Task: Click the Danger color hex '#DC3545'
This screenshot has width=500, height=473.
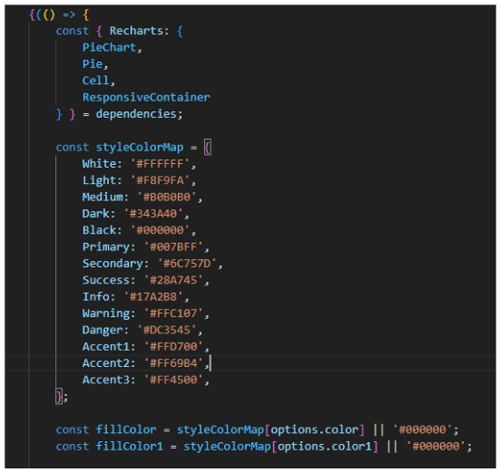Action: tap(167, 330)
